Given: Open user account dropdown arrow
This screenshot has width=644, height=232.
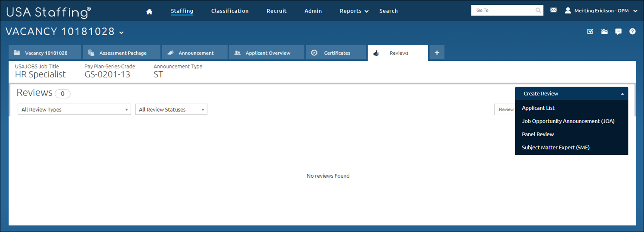Looking at the screenshot, I should pos(635,11).
